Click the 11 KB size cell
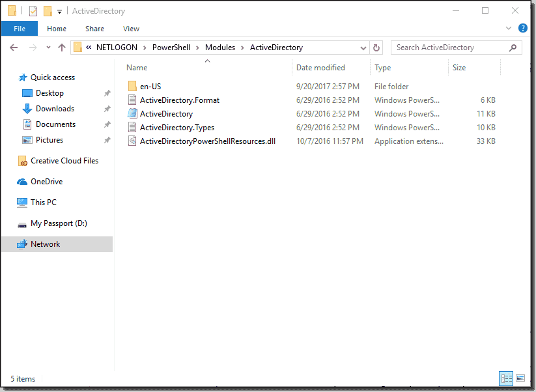536x392 pixels. [x=486, y=114]
